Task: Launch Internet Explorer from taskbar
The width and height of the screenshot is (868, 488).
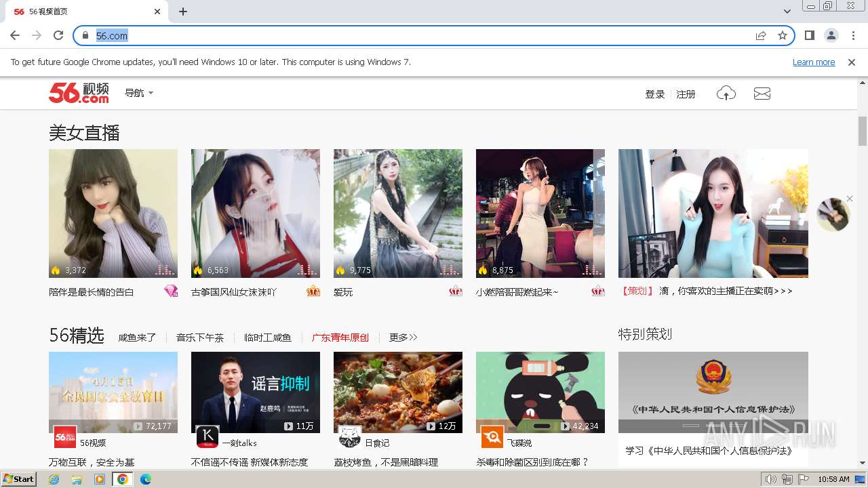Action: click(54, 479)
